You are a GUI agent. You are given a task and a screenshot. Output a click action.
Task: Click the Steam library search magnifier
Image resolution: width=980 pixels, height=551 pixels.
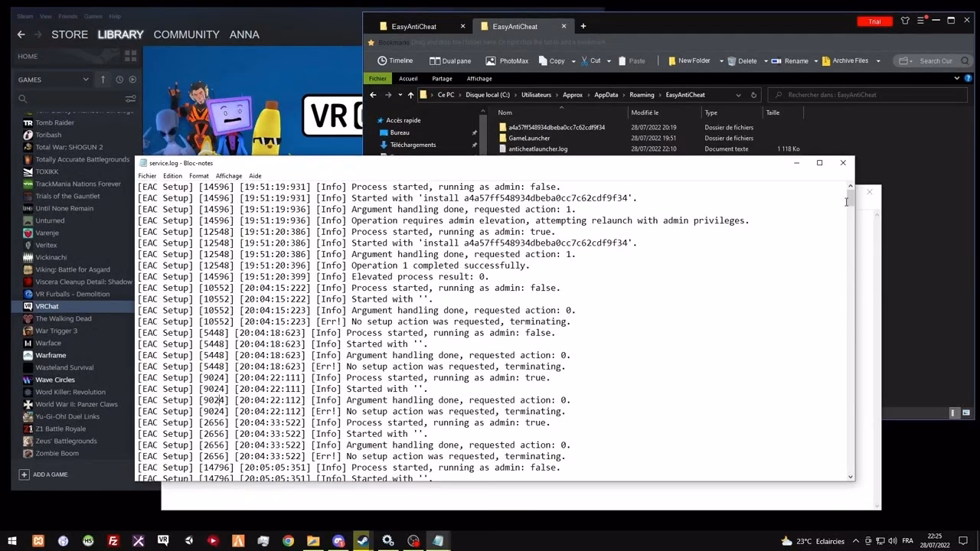23,98
